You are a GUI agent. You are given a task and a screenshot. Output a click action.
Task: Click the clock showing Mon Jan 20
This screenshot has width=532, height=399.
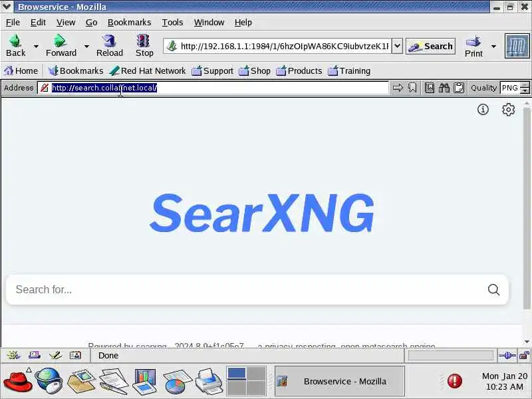505,381
